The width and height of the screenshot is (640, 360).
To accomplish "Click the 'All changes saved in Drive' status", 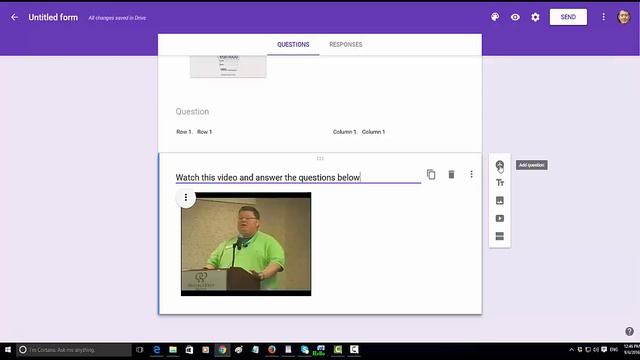I will coord(117,18).
